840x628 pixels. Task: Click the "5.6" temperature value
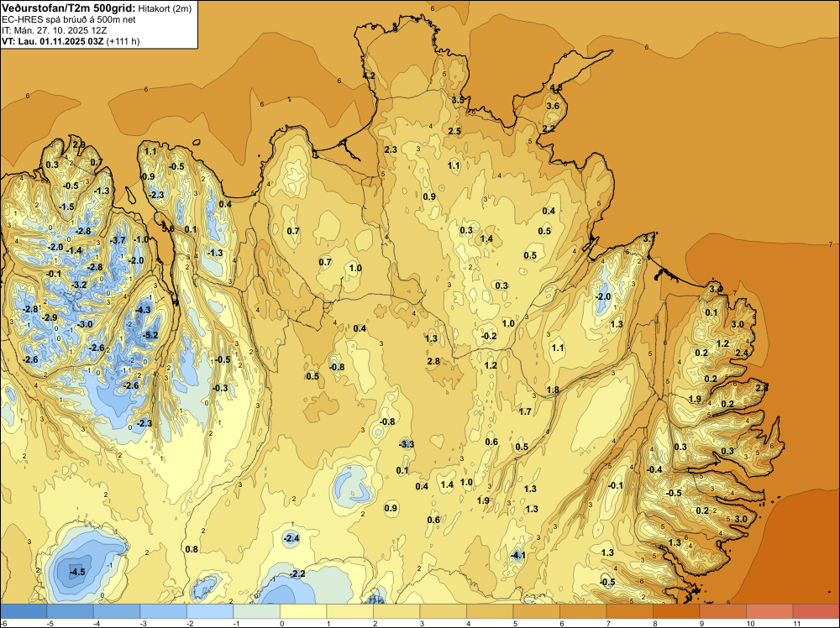click(x=168, y=228)
